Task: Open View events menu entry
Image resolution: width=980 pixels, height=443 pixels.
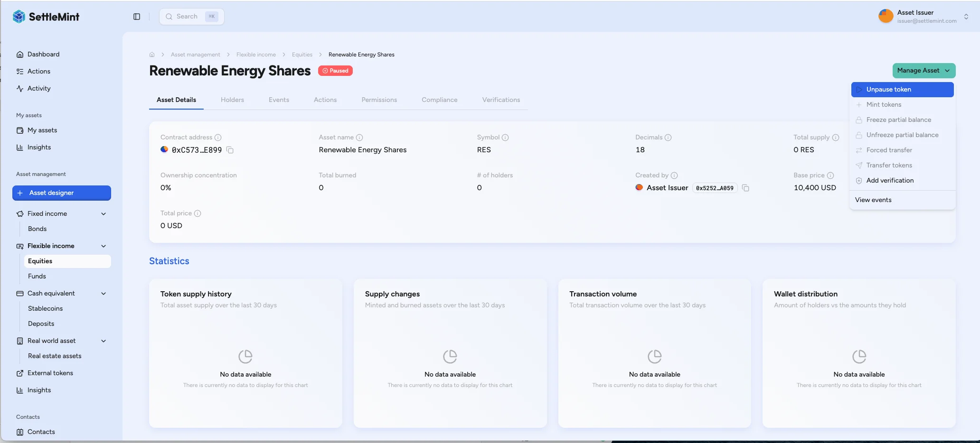Action: pyautogui.click(x=873, y=200)
